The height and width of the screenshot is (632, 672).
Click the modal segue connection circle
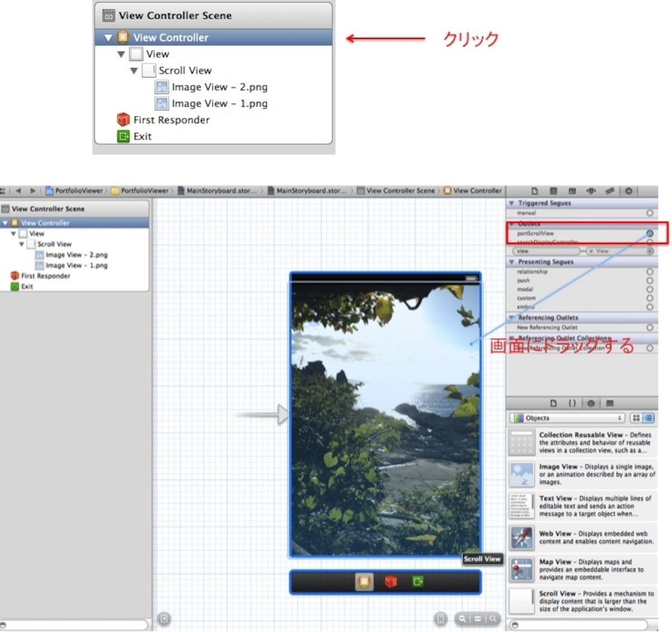[650, 289]
